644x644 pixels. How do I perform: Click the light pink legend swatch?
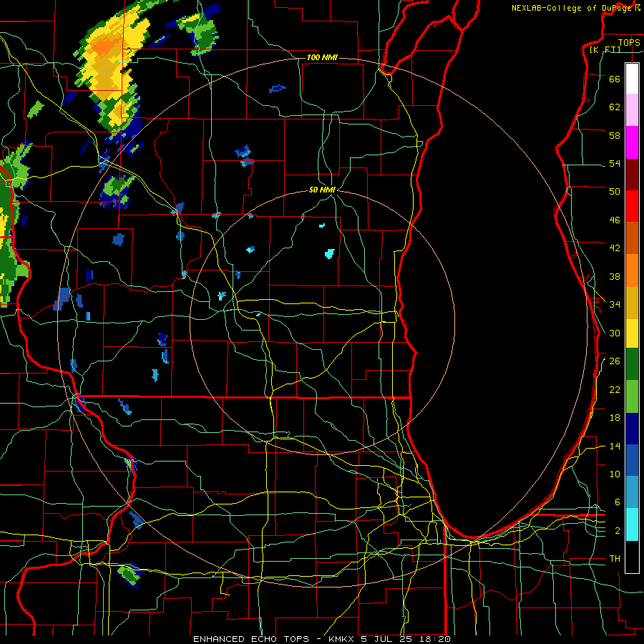tap(632, 110)
